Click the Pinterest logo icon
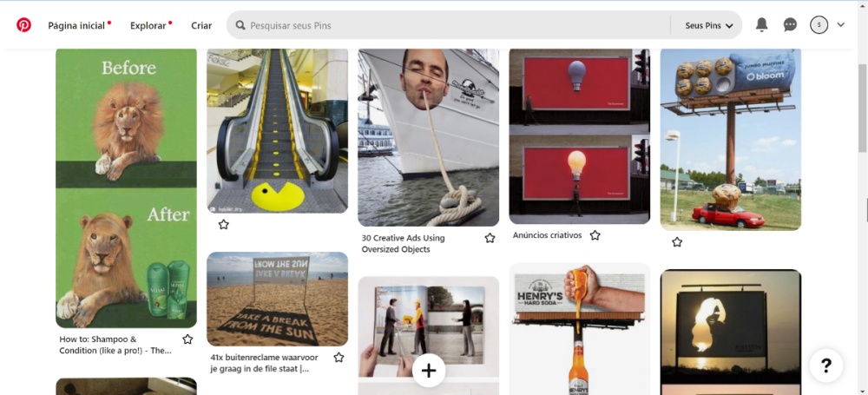The image size is (868, 395). (23, 25)
